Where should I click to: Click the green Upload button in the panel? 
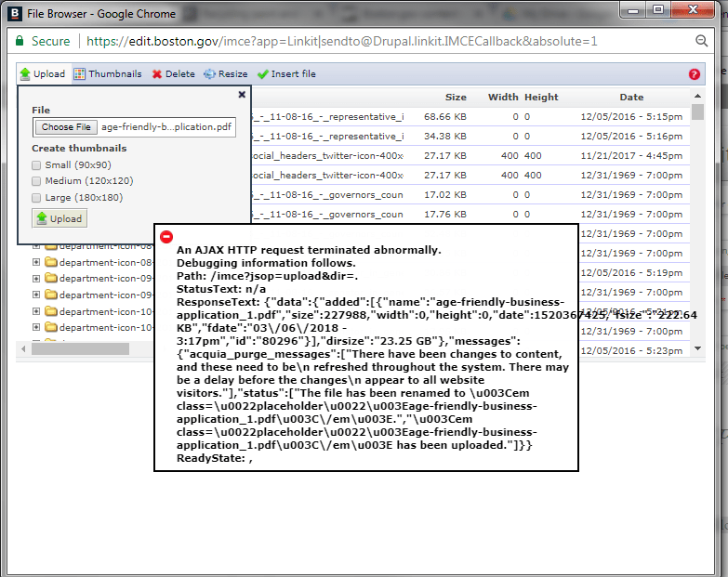[60, 218]
